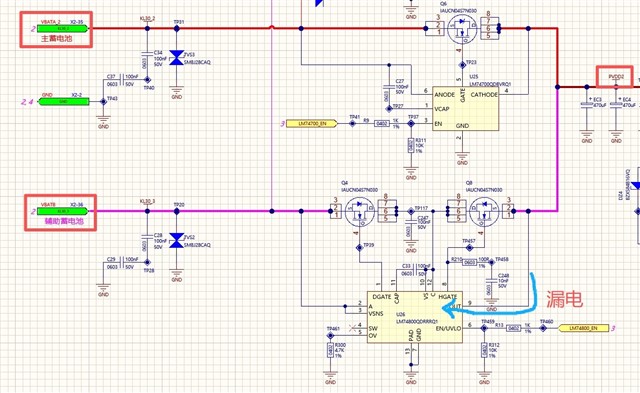Select electrolytic capacitor EC3 symbol
This screenshot has width=640, height=393.
[x=587, y=104]
